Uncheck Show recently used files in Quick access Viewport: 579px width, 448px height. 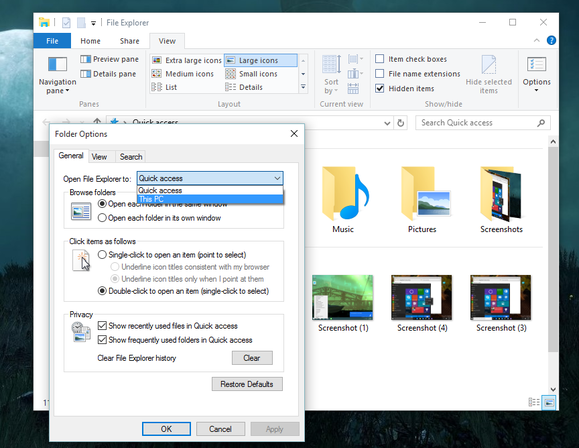pyautogui.click(x=102, y=326)
